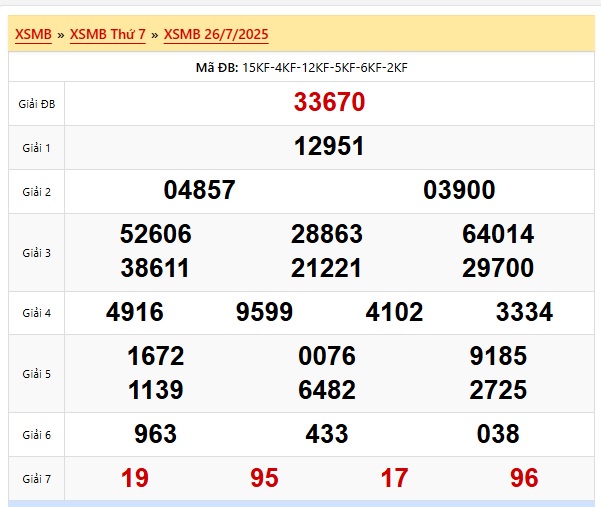601x507 pixels.
Task: Click third prize number 21221
Action: point(326,268)
